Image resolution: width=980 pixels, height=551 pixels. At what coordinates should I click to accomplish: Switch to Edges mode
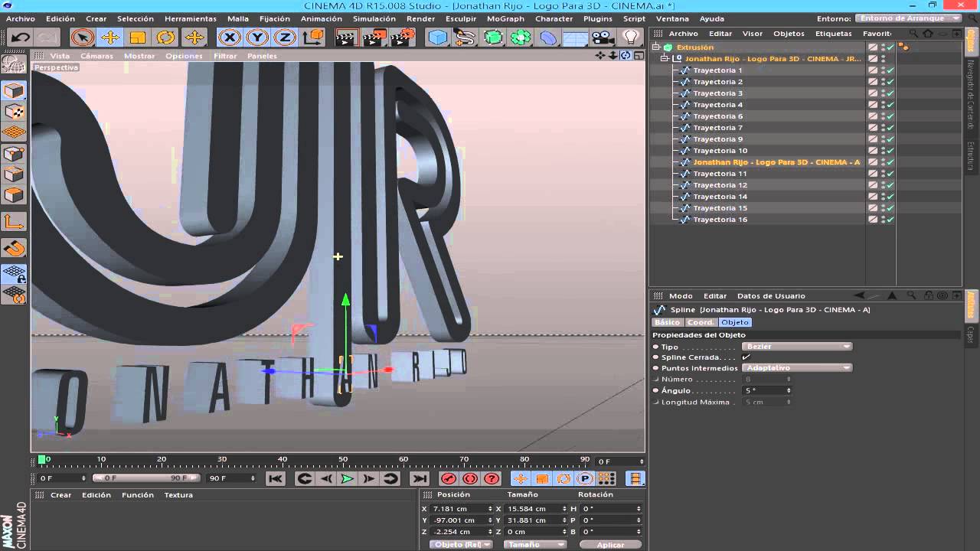point(15,174)
